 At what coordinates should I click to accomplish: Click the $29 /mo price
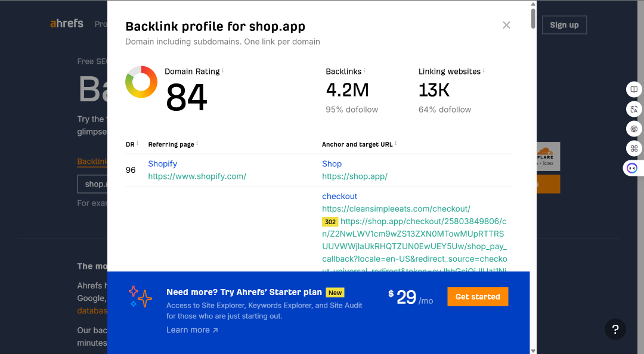410,297
